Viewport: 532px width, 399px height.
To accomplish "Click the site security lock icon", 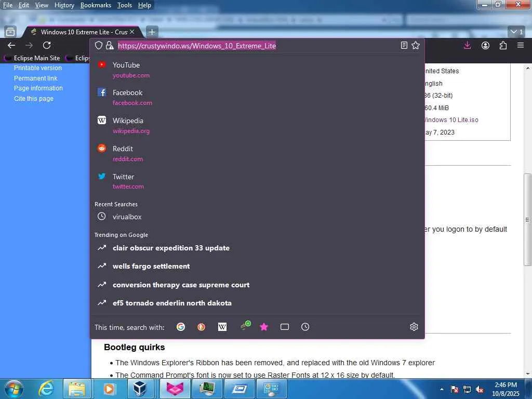I will pyautogui.click(x=110, y=46).
